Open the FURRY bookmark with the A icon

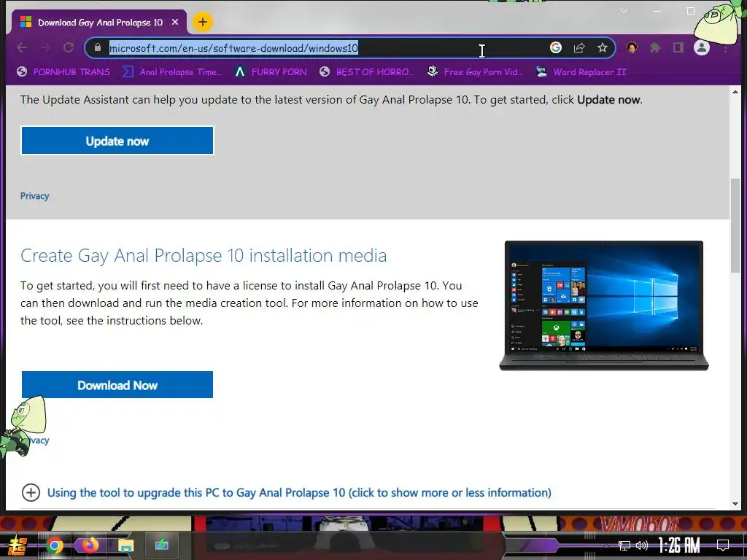(271, 72)
